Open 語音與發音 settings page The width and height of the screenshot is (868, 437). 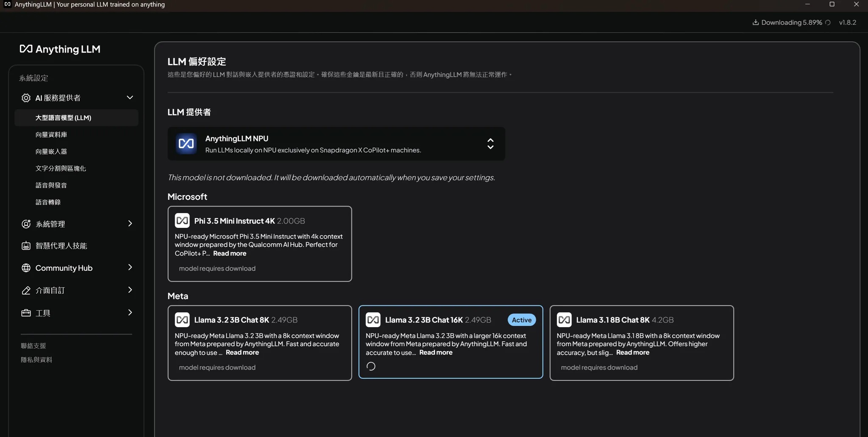[x=51, y=185]
